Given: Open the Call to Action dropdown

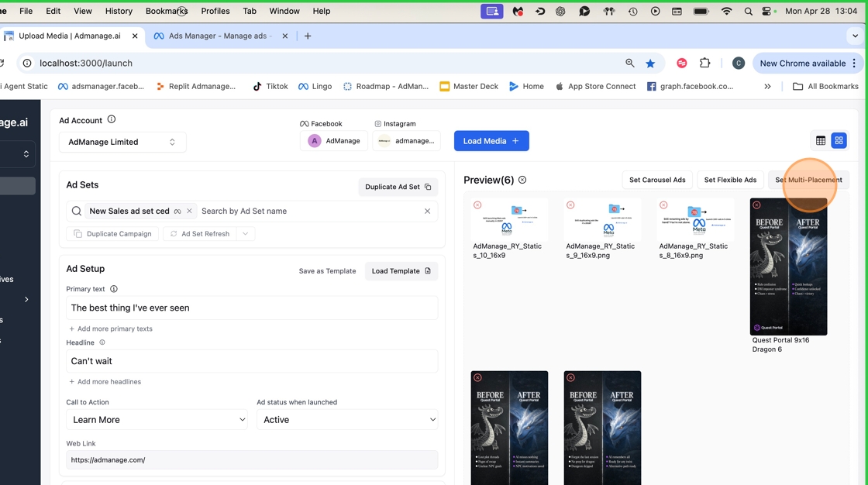Looking at the screenshot, I should [157, 420].
